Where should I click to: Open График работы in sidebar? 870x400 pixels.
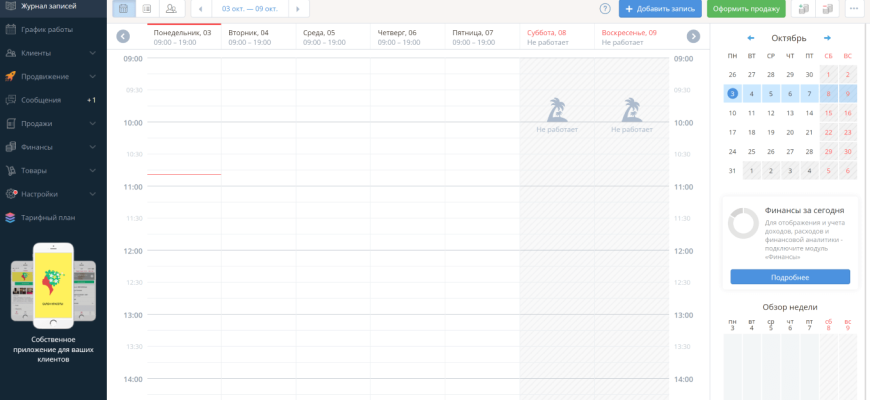tap(47, 29)
